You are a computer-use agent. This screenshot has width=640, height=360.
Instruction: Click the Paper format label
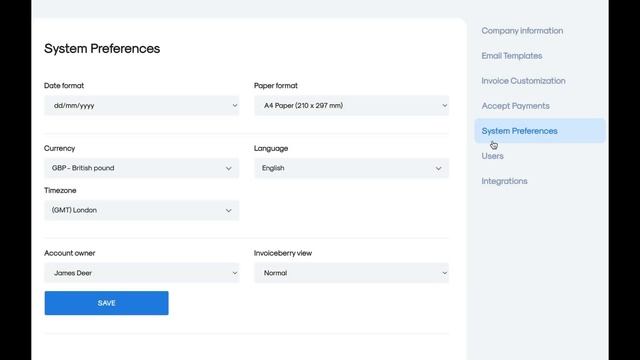(x=276, y=86)
